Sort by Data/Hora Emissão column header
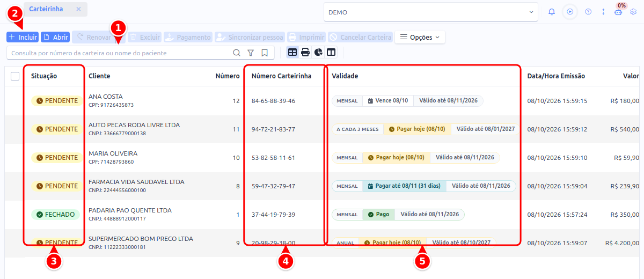The height and width of the screenshot is (279, 644). 556,76
